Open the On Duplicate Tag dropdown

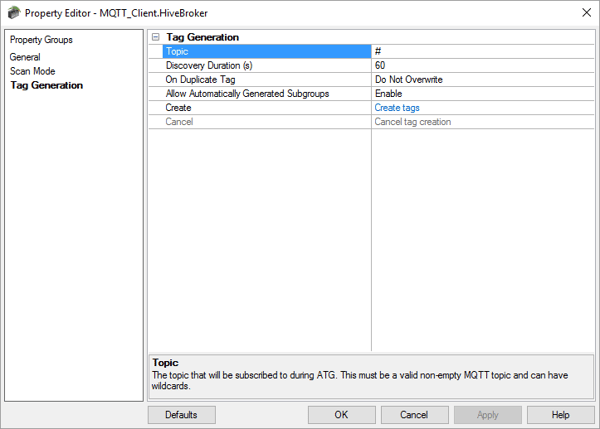pyautogui.click(x=480, y=79)
